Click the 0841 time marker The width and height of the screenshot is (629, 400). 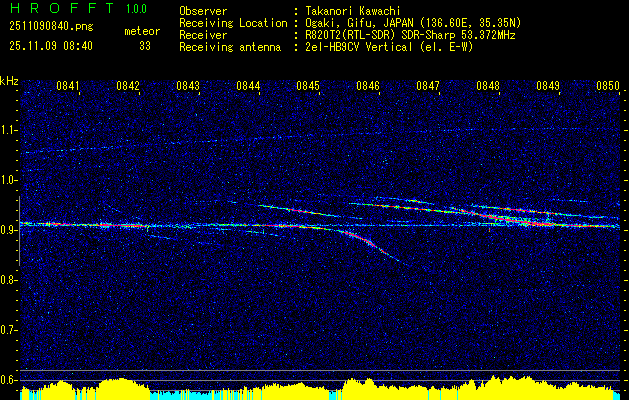pos(68,85)
